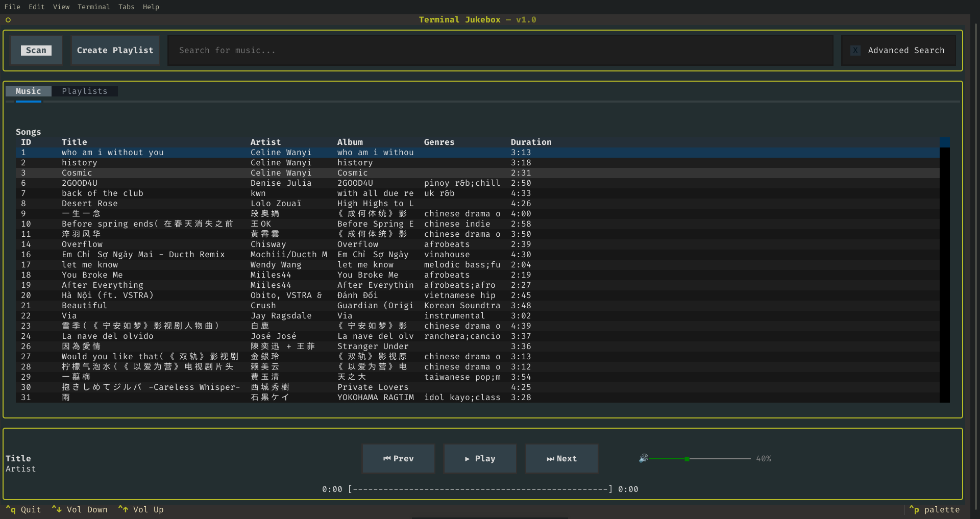Click Vol Down in the footer
The image size is (980, 519).
pos(80,509)
